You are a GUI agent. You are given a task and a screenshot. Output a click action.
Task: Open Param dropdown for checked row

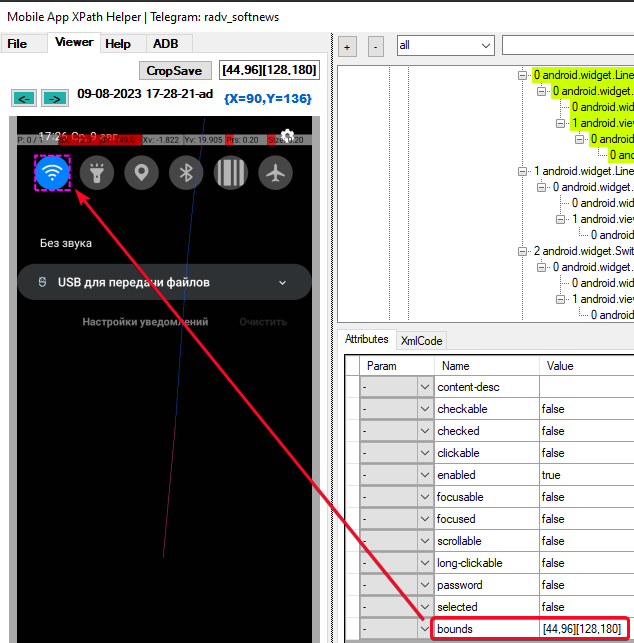click(x=425, y=431)
